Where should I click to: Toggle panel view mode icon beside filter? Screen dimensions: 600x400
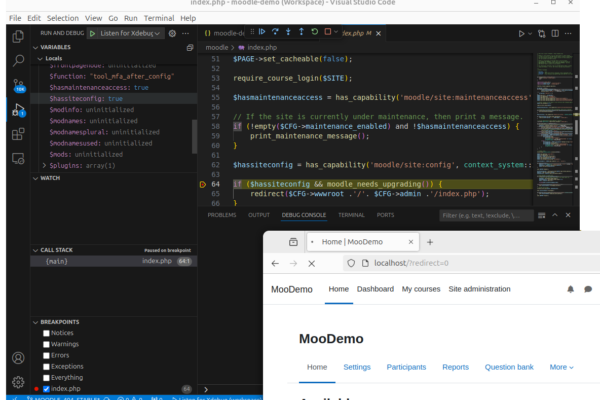[541, 216]
